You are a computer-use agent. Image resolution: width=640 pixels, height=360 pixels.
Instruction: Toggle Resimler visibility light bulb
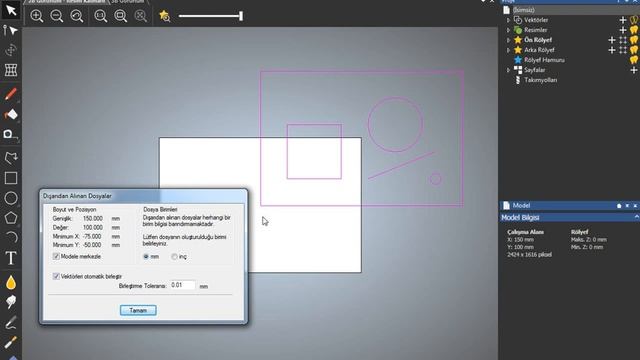(x=634, y=30)
